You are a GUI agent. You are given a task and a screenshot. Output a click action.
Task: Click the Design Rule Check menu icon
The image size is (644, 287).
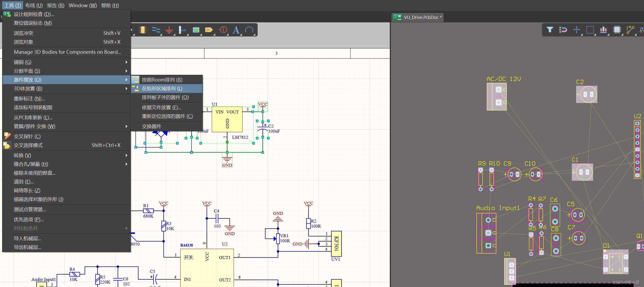(x=7, y=14)
